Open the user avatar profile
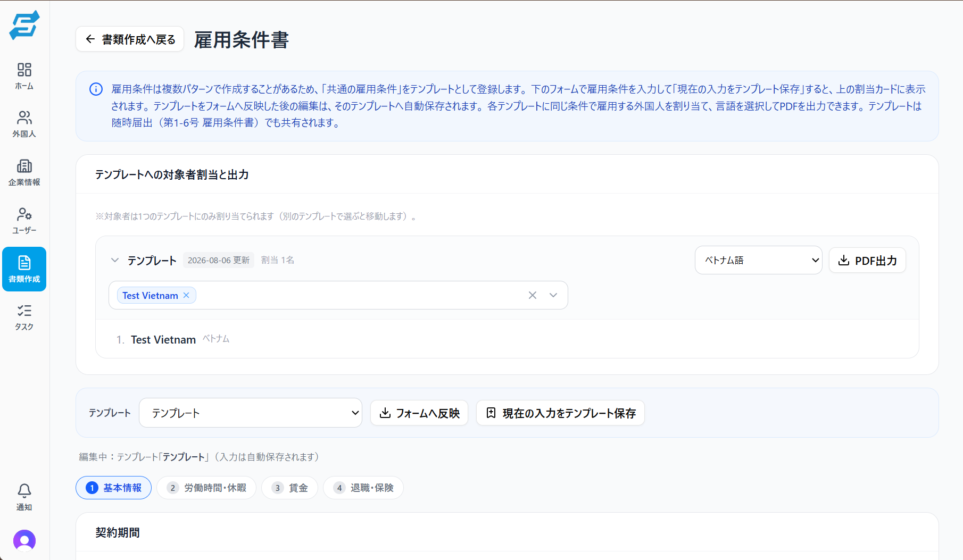This screenshot has width=963, height=560. (24, 540)
